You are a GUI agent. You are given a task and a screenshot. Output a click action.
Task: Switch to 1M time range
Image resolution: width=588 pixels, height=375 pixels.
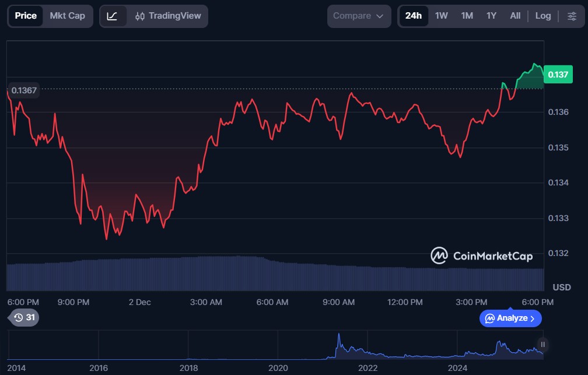tap(467, 16)
